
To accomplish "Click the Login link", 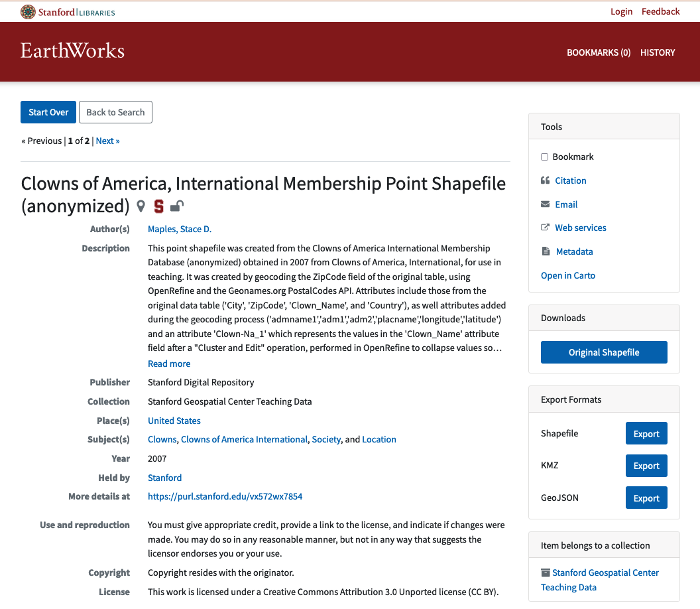I will 621,12.
